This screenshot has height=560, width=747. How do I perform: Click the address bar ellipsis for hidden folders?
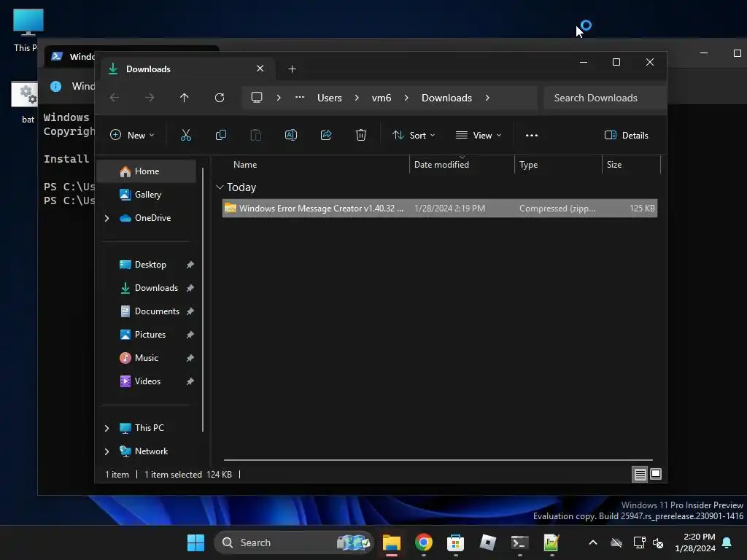pos(300,97)
